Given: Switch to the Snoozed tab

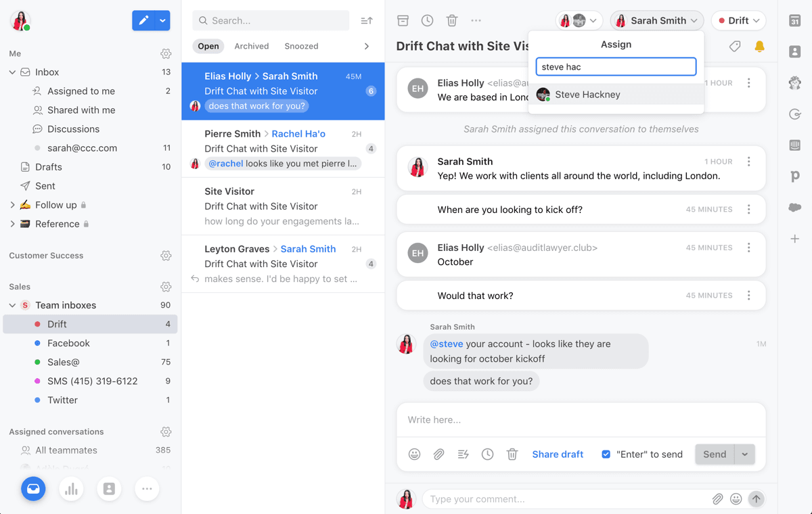Looking at the screenshot, I should (301, 46).
